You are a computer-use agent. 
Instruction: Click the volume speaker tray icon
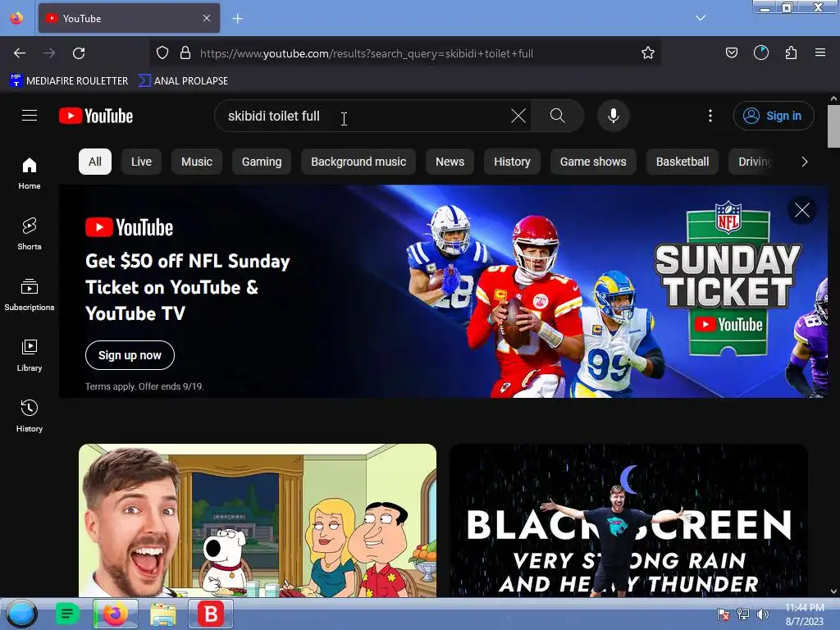coord(762,614)
